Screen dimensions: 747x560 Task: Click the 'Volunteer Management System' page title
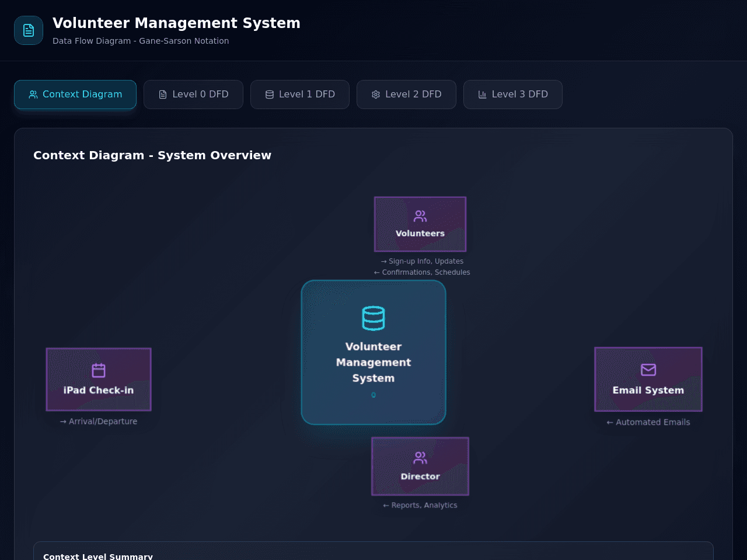click(176, 23)
